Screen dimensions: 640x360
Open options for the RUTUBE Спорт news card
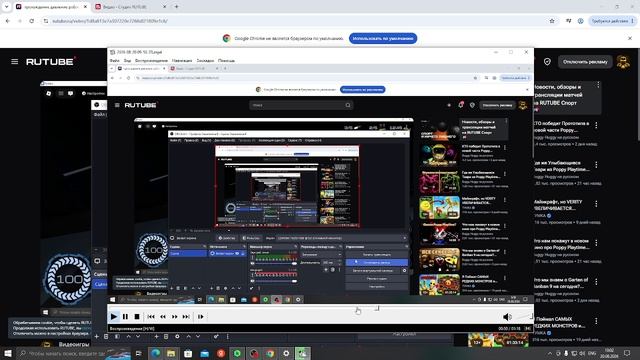(598, 85)
